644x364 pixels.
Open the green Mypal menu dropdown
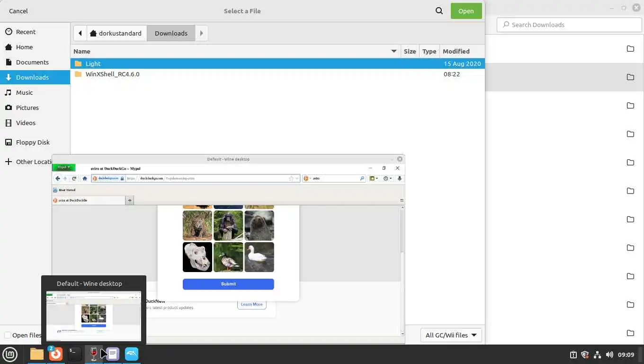coord(63,167)
